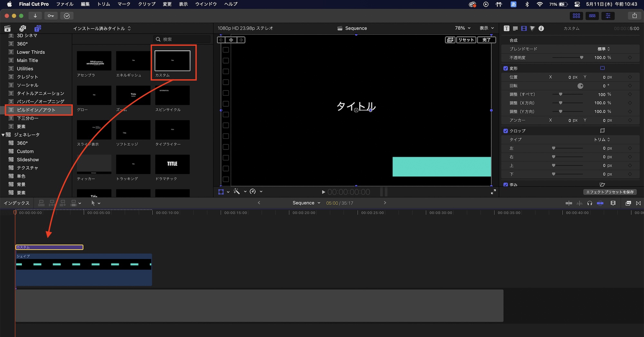Image resolution: width=644 pixels, height=337 pixels.
Task: Click エフェクトプリセットを保存 button
Action: click(610, 192)
